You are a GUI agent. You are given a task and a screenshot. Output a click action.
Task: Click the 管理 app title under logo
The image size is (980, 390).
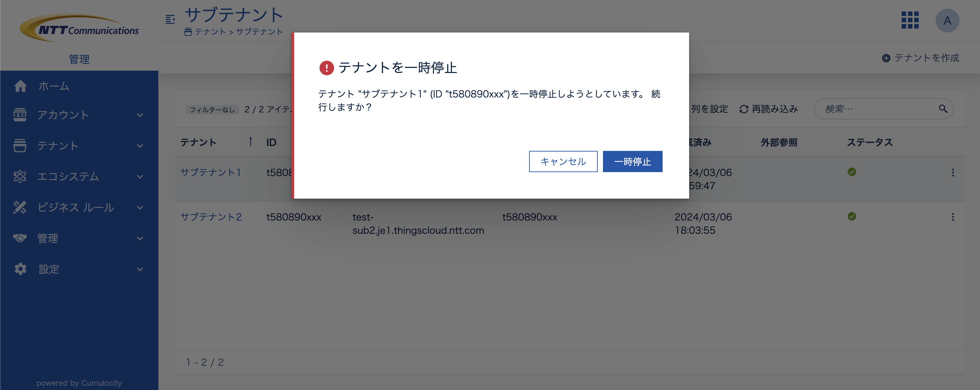[x=79, y=59]
